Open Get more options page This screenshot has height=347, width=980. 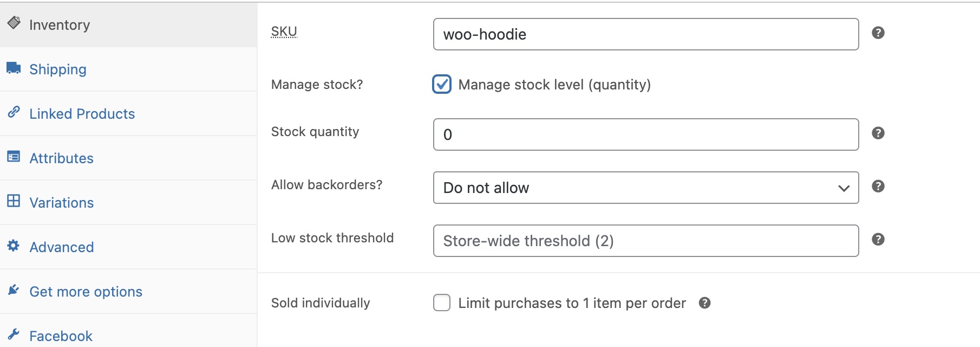tap(86, 291)
